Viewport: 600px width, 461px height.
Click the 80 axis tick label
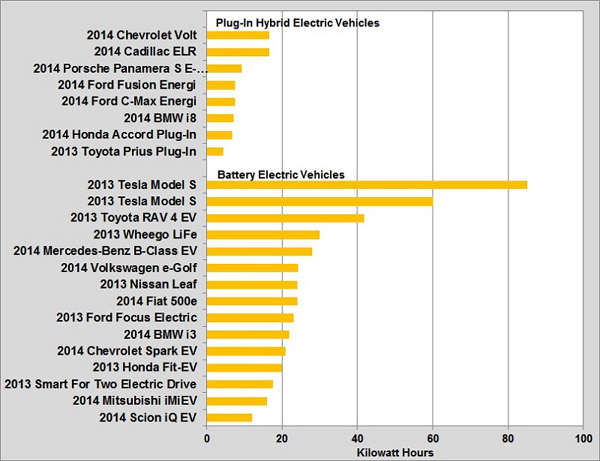click(x=508, y=438)
